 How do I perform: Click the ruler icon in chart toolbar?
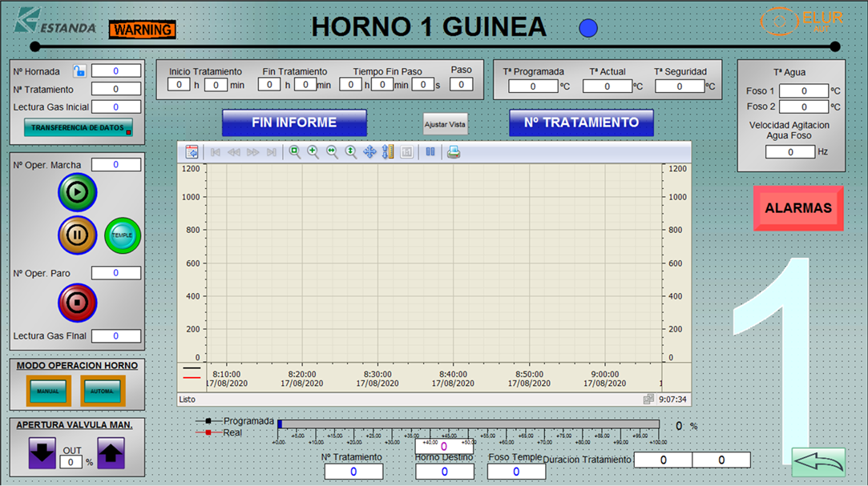(389, 152)
